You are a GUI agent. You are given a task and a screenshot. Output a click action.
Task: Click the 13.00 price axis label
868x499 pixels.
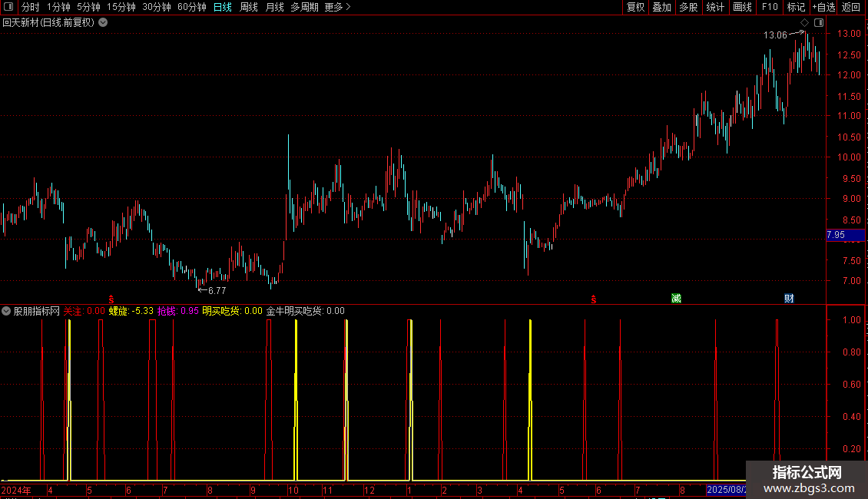(x=849, y=34)
